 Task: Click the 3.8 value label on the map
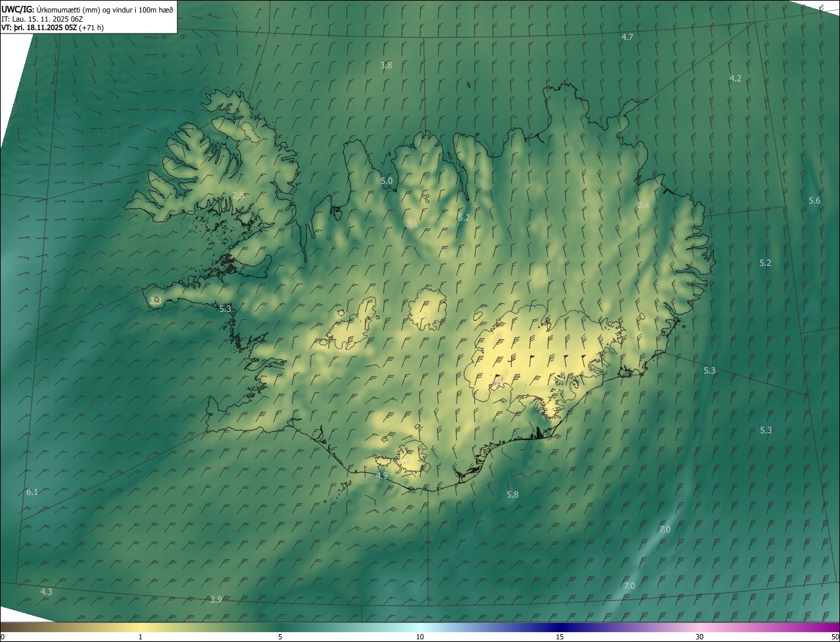click(386, 65)
